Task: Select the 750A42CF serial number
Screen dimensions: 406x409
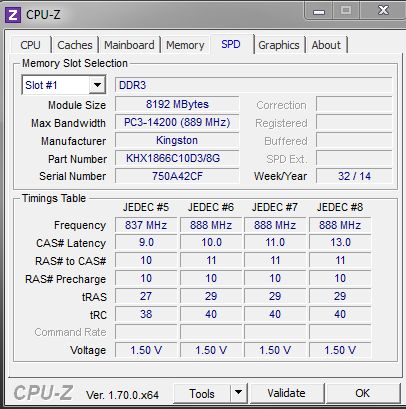Action: tap(177, 176)
